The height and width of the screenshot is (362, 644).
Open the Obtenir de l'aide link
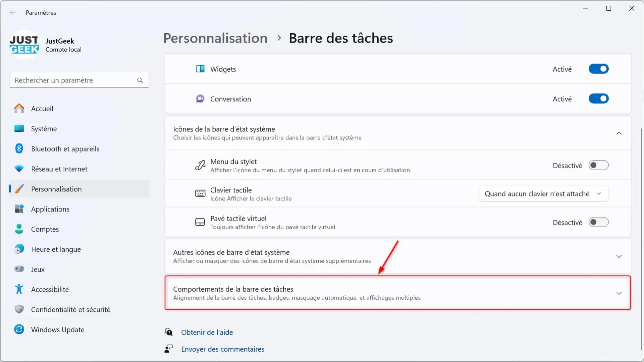(207, 332)
